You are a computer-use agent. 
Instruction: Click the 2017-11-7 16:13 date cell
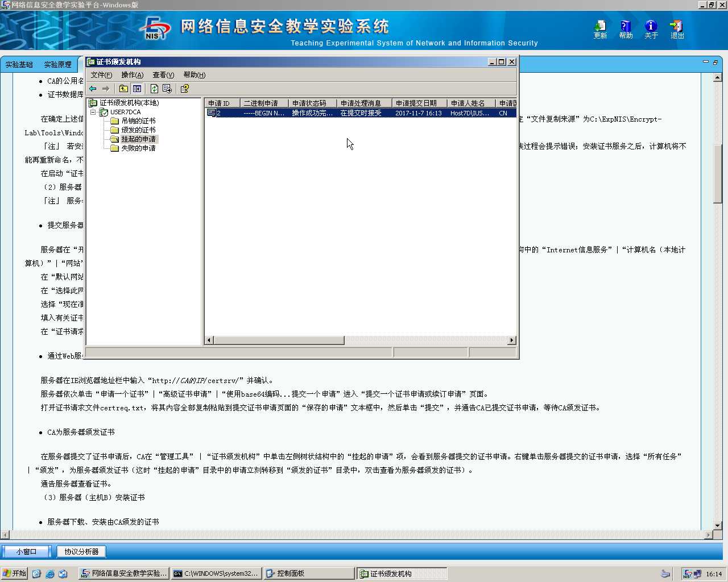click(419, 113)
